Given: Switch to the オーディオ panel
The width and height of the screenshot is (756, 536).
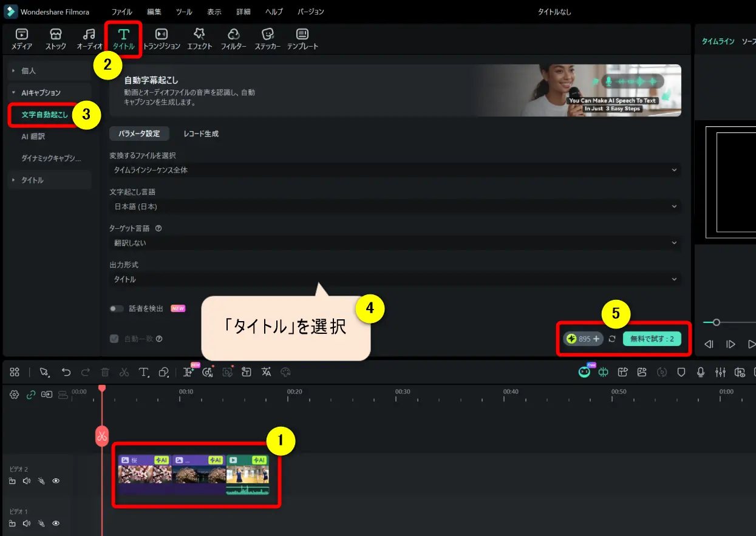Looking at the screenshot, I should 89,38.
